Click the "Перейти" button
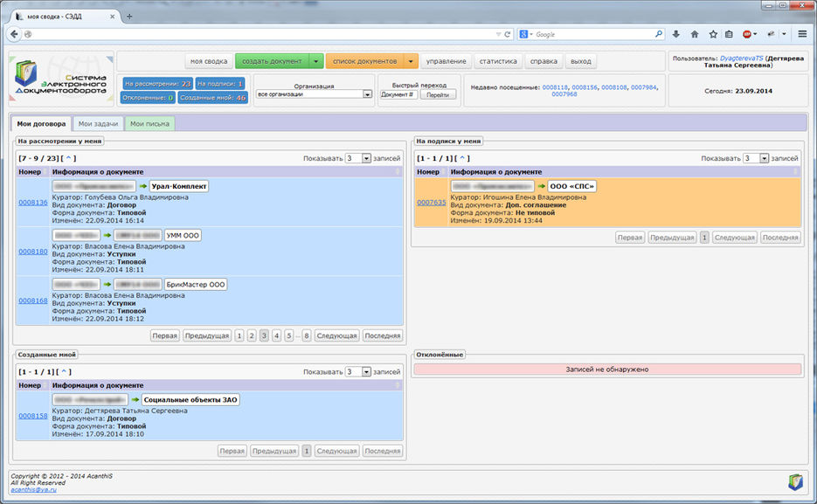817x504 pixels. point(438,94)
